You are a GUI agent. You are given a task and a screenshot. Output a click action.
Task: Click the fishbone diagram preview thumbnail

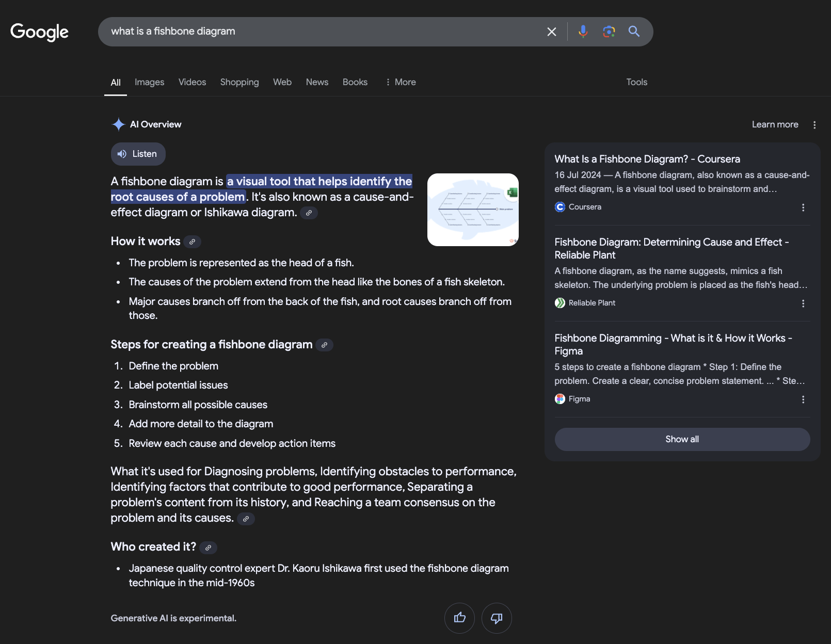tap(472, 209)
